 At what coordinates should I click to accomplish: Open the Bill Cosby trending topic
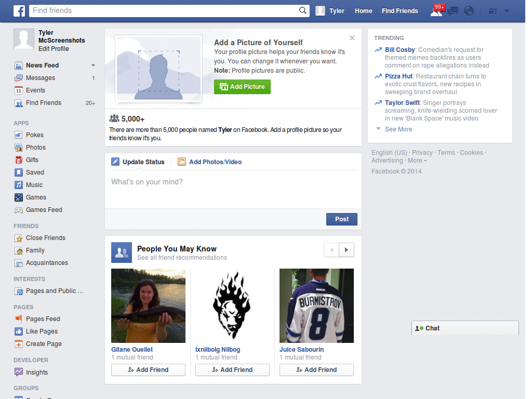[400, 50]
